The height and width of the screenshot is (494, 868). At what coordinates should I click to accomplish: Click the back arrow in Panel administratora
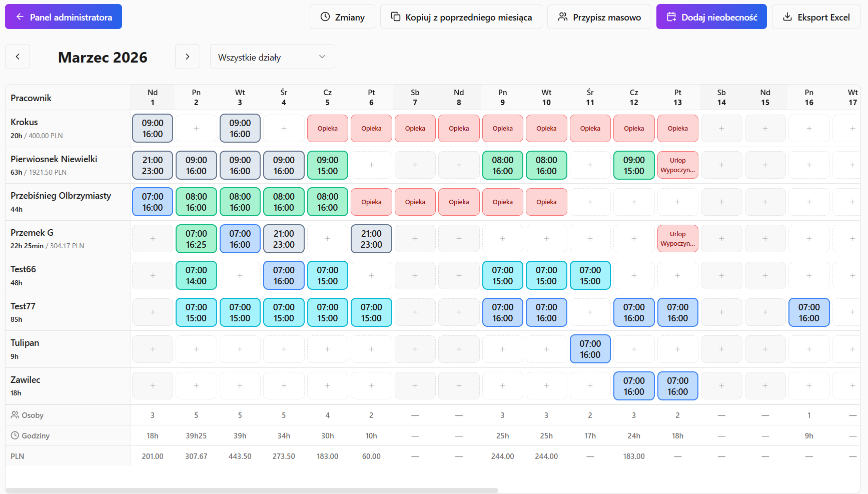coord(20,17)
